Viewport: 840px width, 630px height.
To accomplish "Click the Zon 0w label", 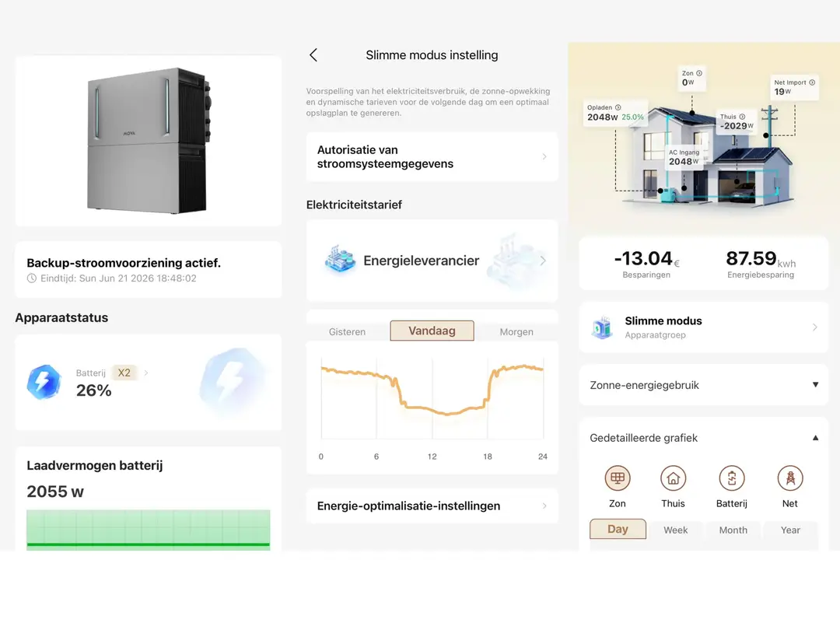I will [x=691, y=78].
